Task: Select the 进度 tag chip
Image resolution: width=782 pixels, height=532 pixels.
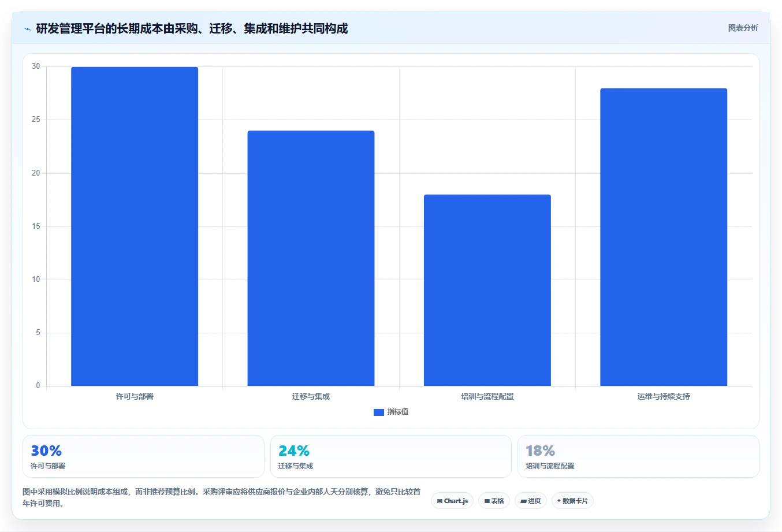Action: pyautogui.click(x=531, y=501)
